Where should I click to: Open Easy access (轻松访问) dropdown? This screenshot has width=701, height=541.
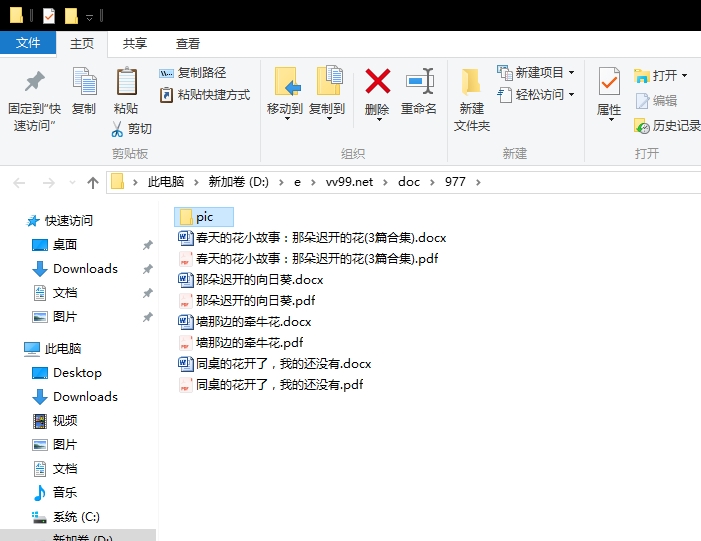click(536, 95)
